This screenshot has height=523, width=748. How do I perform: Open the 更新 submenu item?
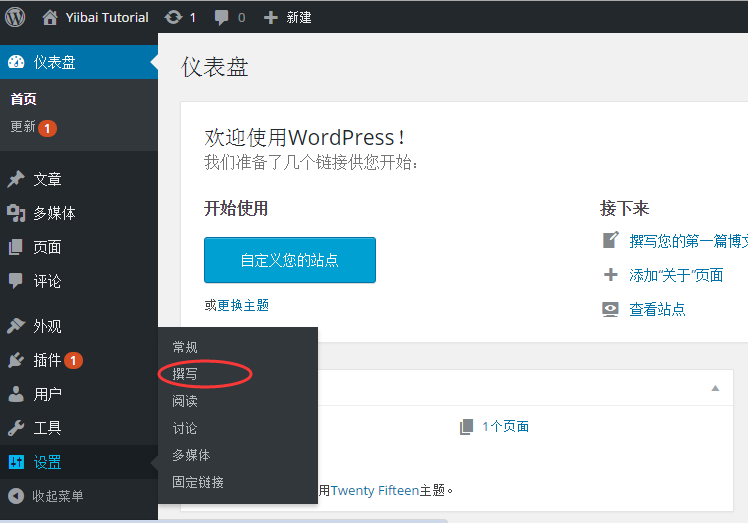point(23,127)
